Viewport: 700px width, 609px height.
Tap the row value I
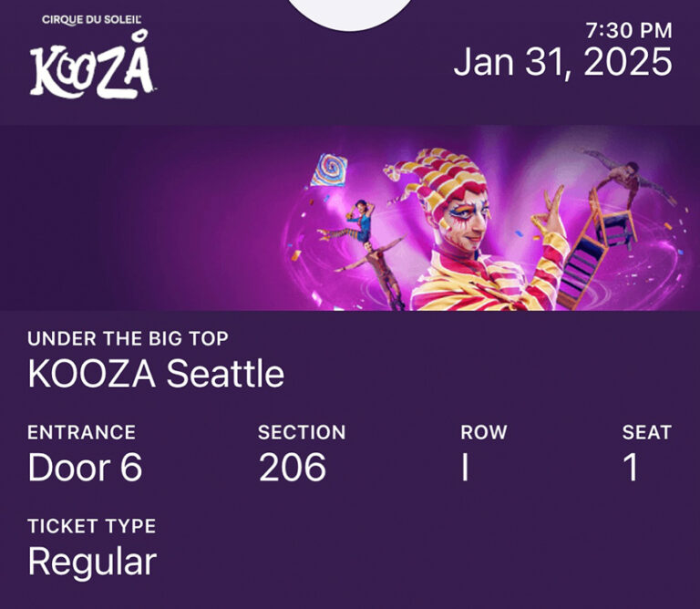tap(465, 467)
